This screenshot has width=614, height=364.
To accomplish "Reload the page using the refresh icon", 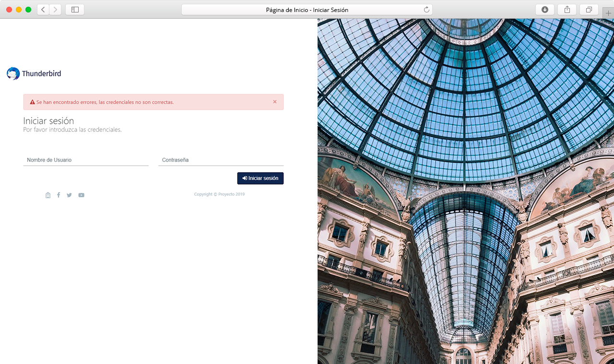I will [426, 9].
